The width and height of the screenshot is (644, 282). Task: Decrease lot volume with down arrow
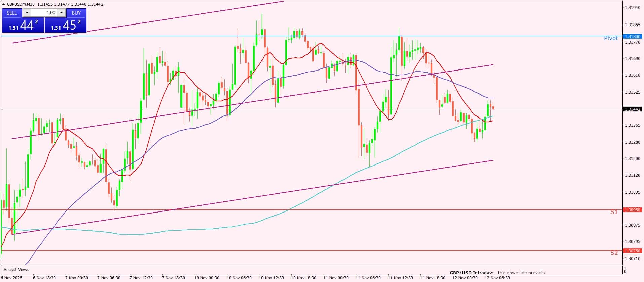27,13
